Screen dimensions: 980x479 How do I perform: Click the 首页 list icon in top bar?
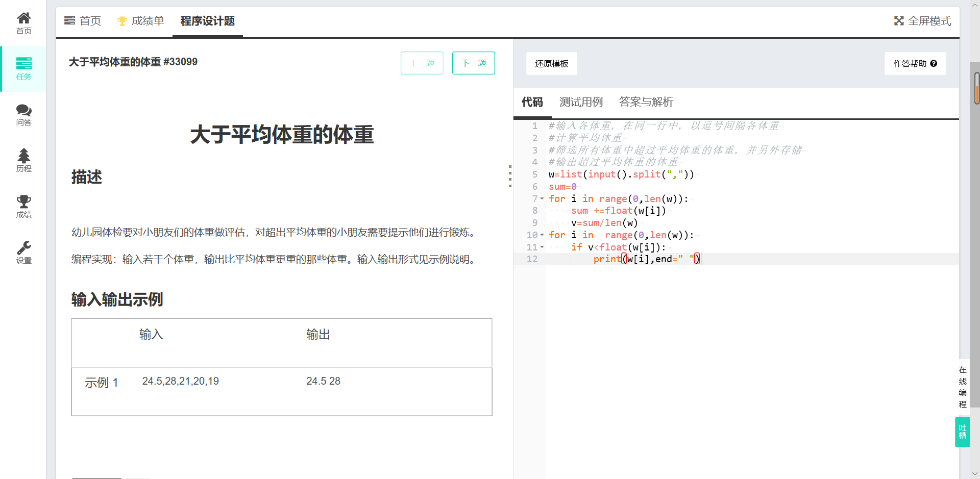(69, 21)
